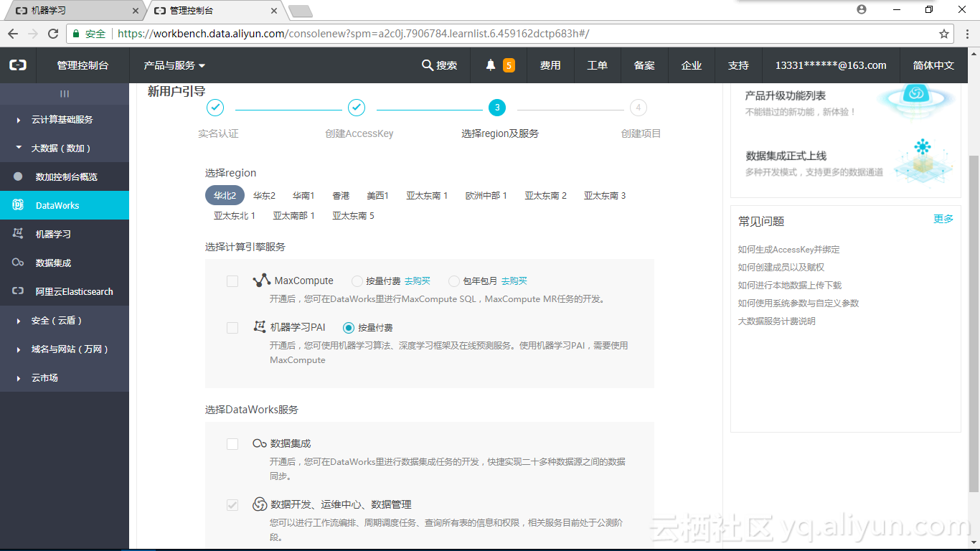Select MaxCompute 包年包月 radio button
The height and width of the screenshot is (551, 980).
[454, 281]
